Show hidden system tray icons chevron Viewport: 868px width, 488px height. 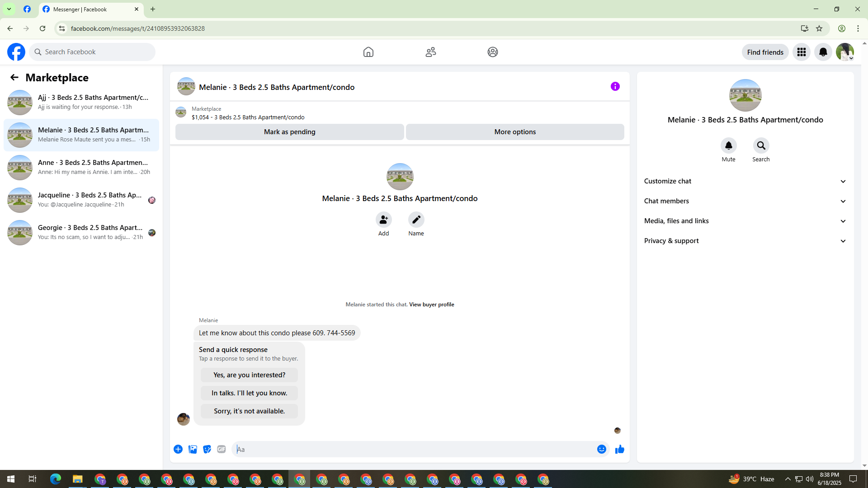(x=788, y=479)
